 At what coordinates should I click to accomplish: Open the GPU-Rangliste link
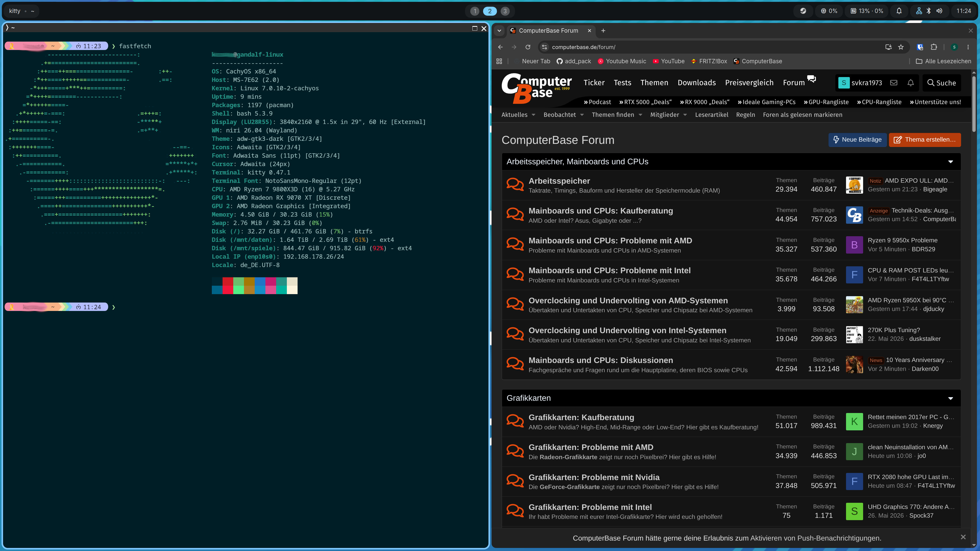click(x=826, y=102)
